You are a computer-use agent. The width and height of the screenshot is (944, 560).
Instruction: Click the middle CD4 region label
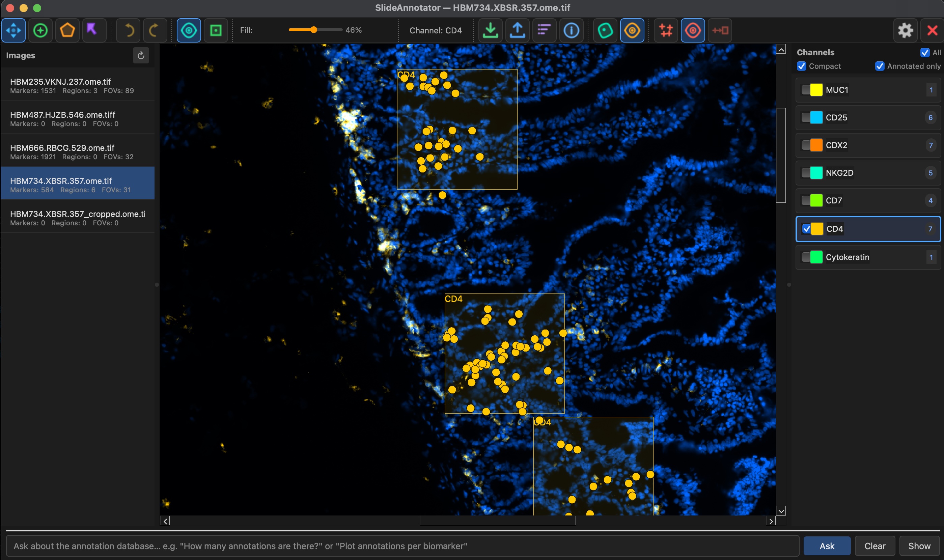453,299
